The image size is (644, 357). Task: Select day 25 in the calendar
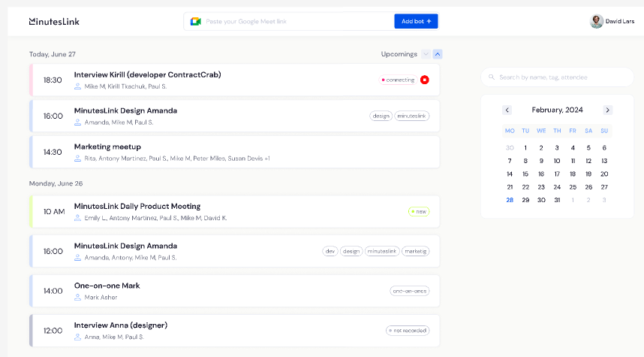point(573,187)
